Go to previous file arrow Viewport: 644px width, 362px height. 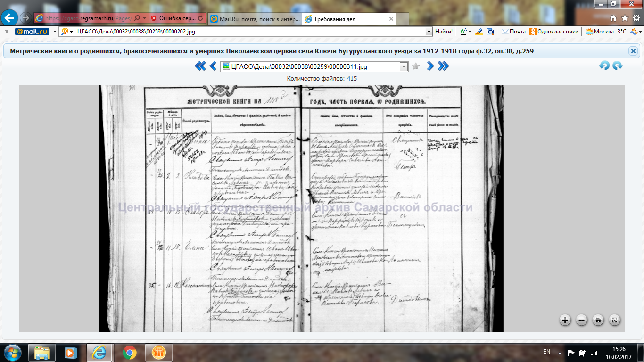pyautogui.click(x=213, y=66)
